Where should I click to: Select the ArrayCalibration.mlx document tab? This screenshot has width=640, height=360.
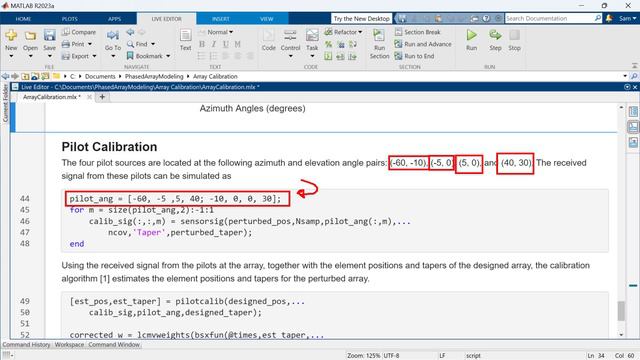[51, 97]
